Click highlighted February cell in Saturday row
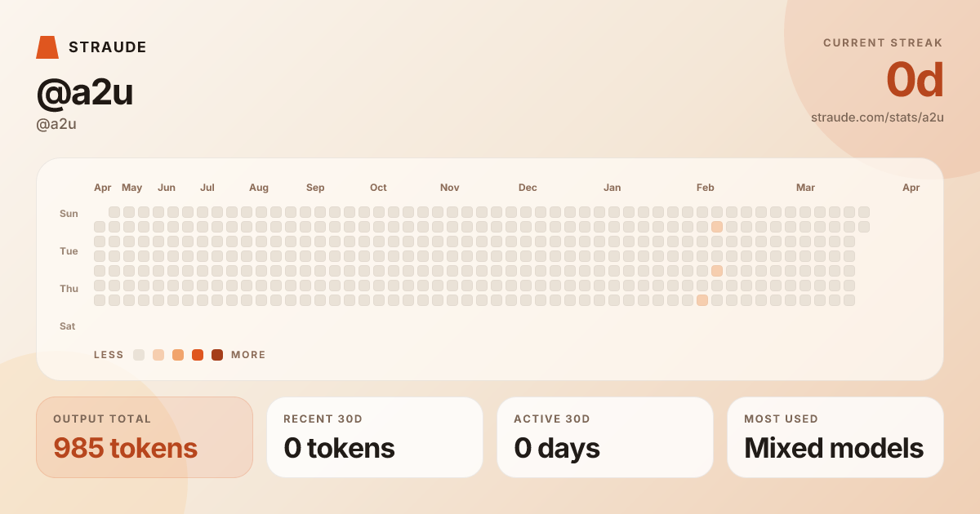Screen dimensions: 980x514 702,300
